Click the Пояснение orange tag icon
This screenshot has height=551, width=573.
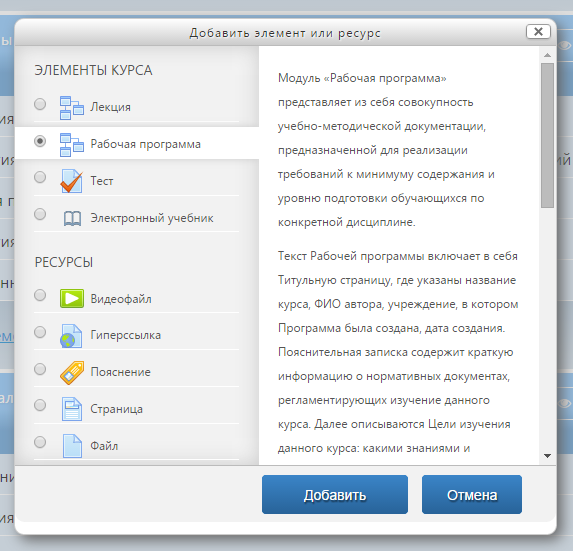[72, 372]
